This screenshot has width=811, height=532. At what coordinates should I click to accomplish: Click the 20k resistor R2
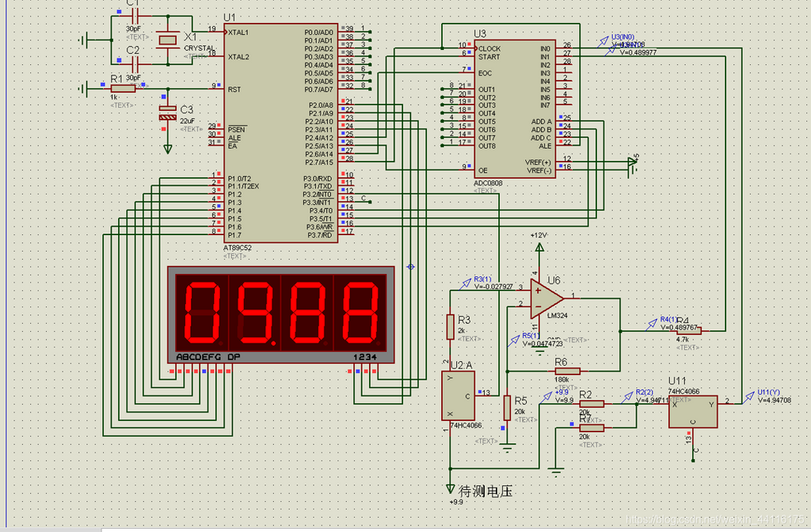591,404
